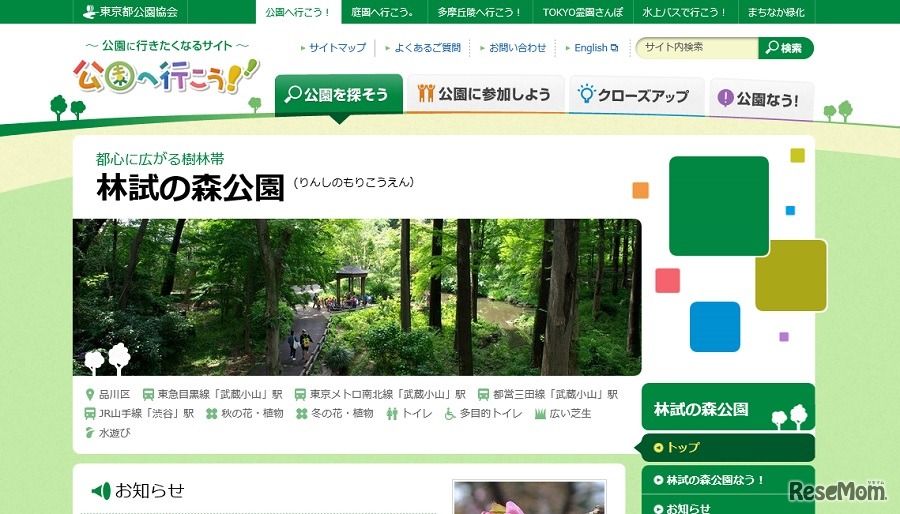Image resolution: width=900 pixels, height=514 pixels.
Task: Select 都営三田線「武蔵小山」駅 tag
Action: 556,395
